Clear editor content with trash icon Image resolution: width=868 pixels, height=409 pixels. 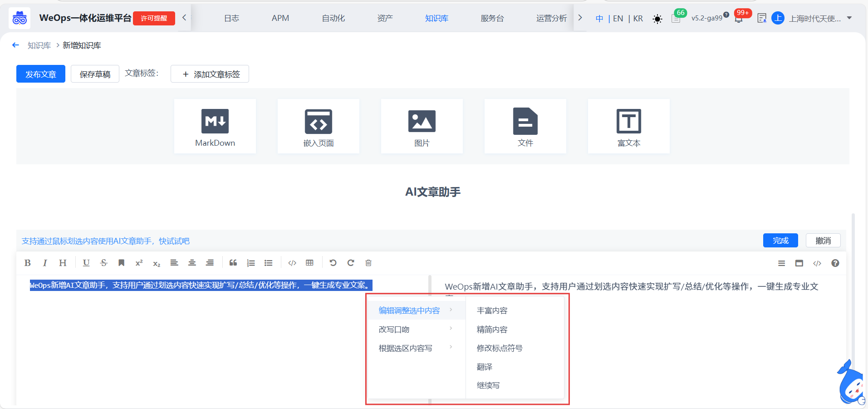[368, 263]
